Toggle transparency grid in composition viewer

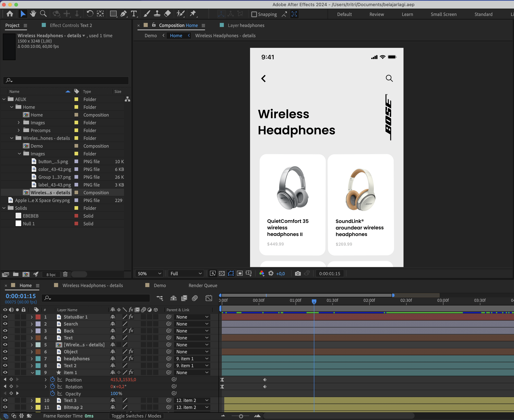pos(222,273)
